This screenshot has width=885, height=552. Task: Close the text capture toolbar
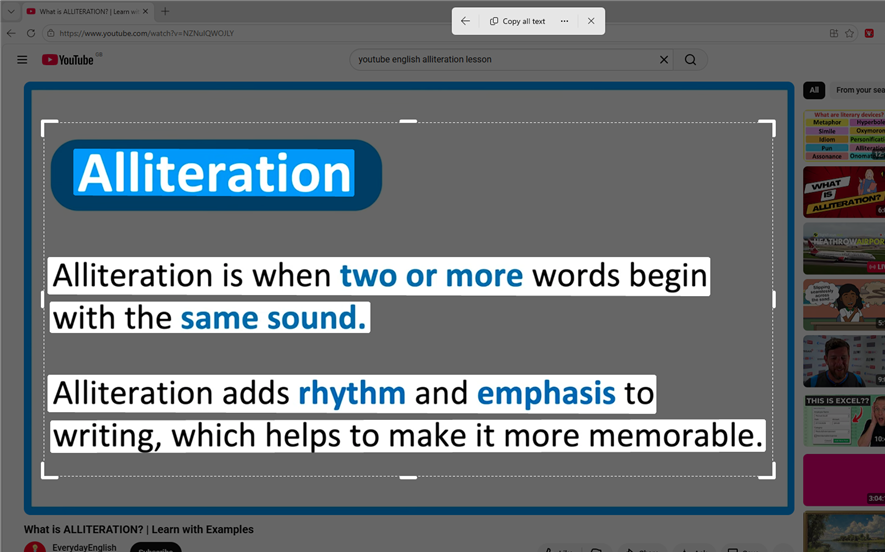click(591, 21)
